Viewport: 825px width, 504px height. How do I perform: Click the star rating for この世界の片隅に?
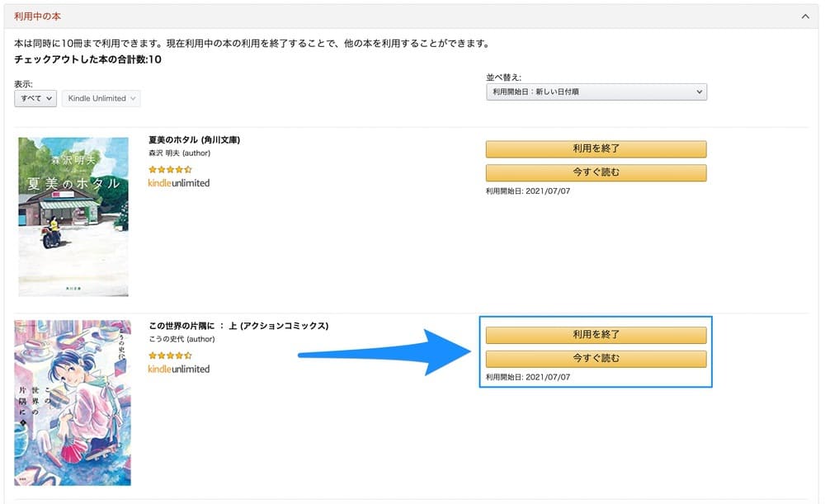pos(170,356)
